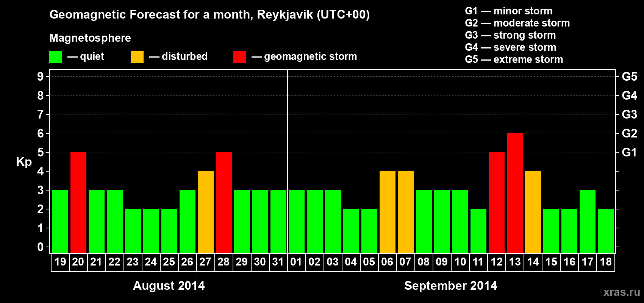Click the G1 right axis label
Image resolution: width=644 pixels, height=303 pixels.
pos(630,152)
